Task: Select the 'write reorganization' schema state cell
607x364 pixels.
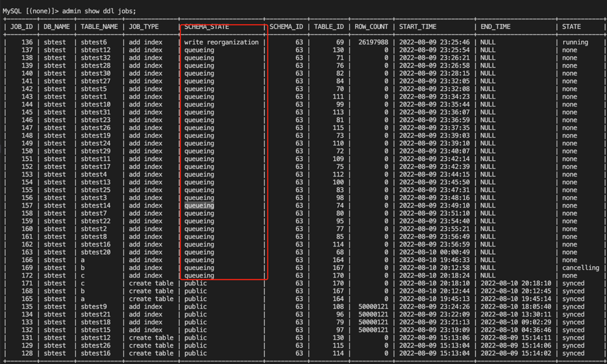Action: tap(221, 43)
